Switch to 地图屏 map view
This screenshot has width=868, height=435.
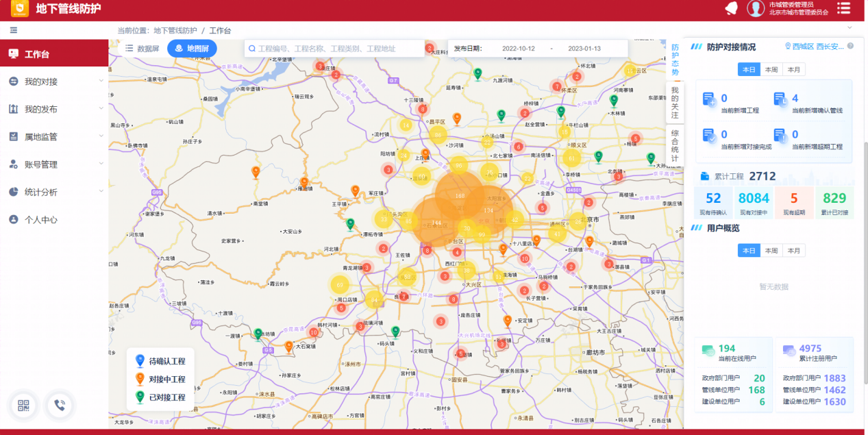pos(192,49)
